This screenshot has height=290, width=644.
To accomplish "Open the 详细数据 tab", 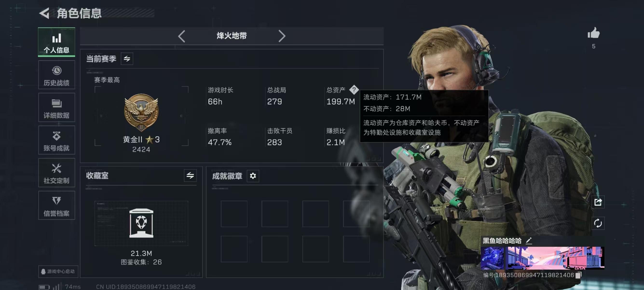I will [x=56, y=108].
